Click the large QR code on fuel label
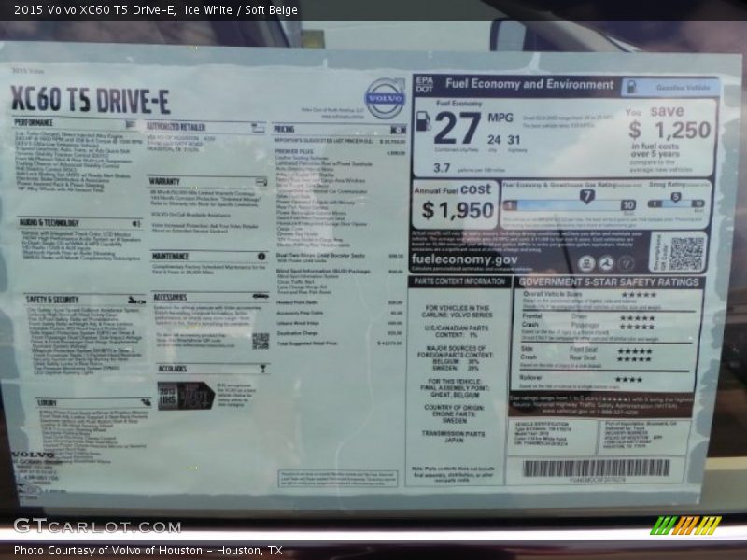 [687, 254]
